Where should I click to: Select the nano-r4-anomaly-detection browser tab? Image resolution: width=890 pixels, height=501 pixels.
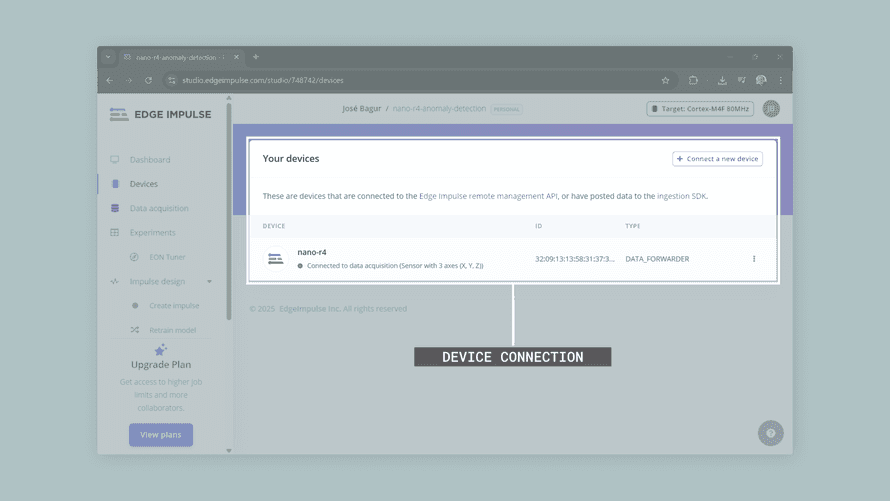(181, 57)
